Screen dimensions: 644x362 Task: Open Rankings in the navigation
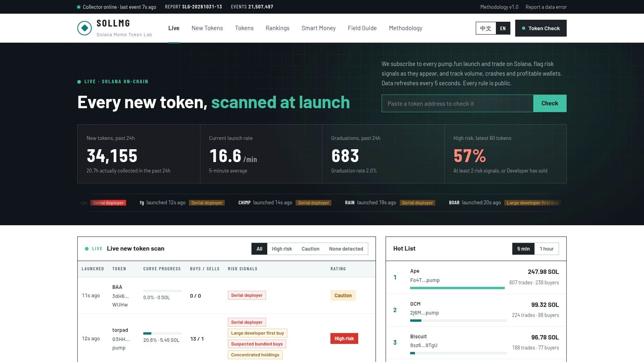coord(277,28)
